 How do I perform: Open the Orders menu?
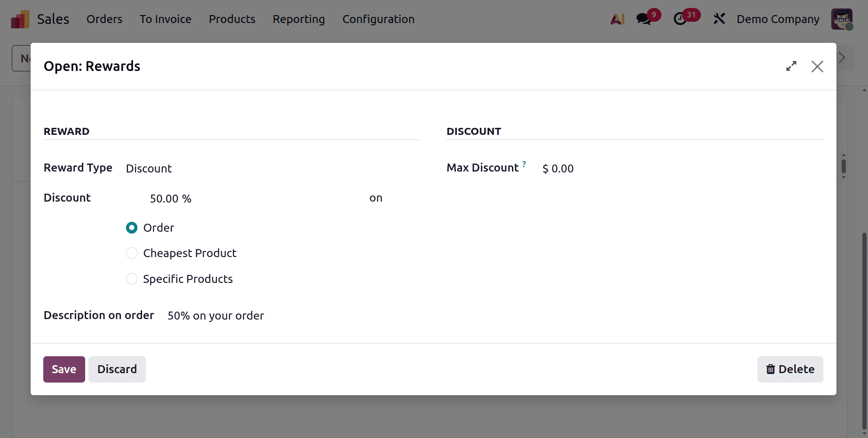pos(104,19)
